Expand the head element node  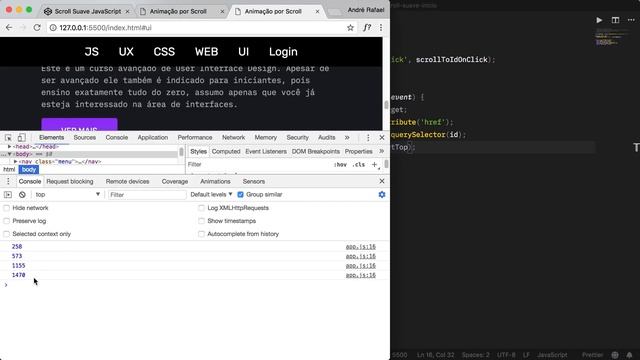[x=9, y=146]
